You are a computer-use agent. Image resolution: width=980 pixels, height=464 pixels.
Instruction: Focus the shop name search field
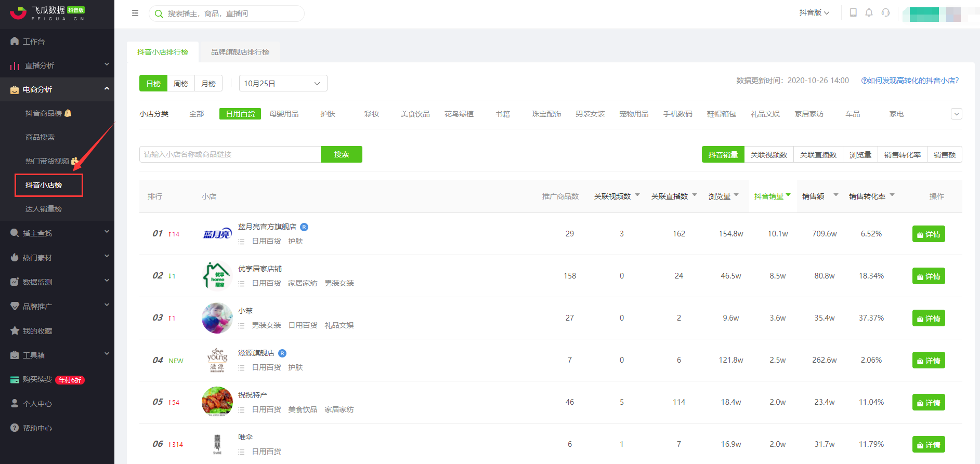tap(230, 154)
